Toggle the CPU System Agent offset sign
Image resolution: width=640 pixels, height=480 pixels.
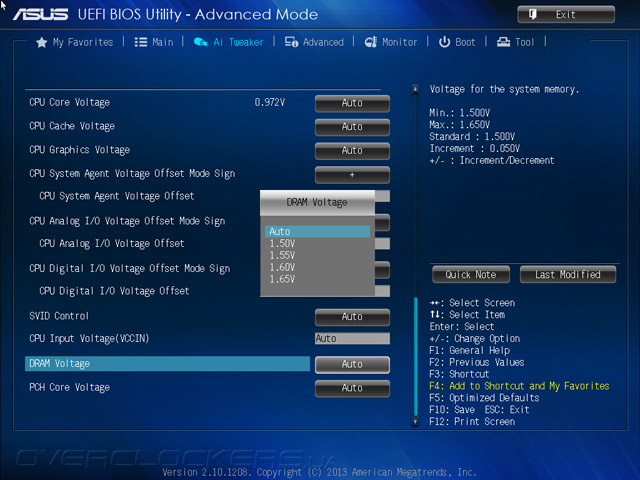[x=352, y=175]
